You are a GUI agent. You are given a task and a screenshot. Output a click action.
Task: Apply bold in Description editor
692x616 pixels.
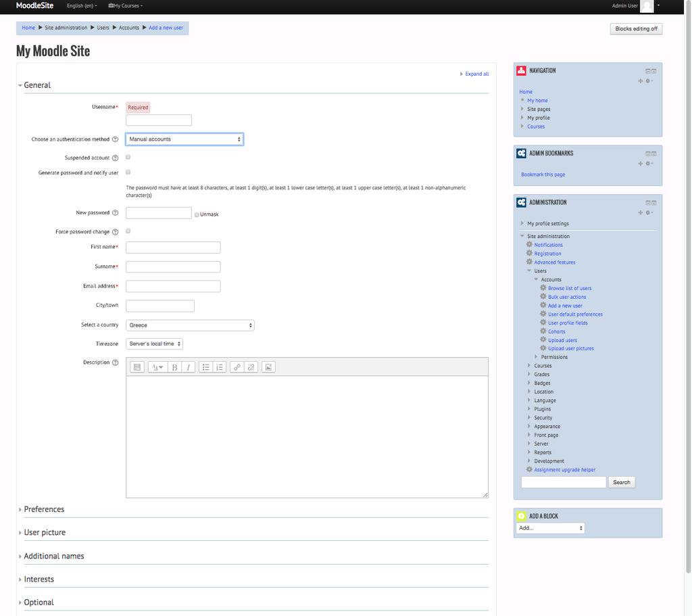click(x=175, y=367)
